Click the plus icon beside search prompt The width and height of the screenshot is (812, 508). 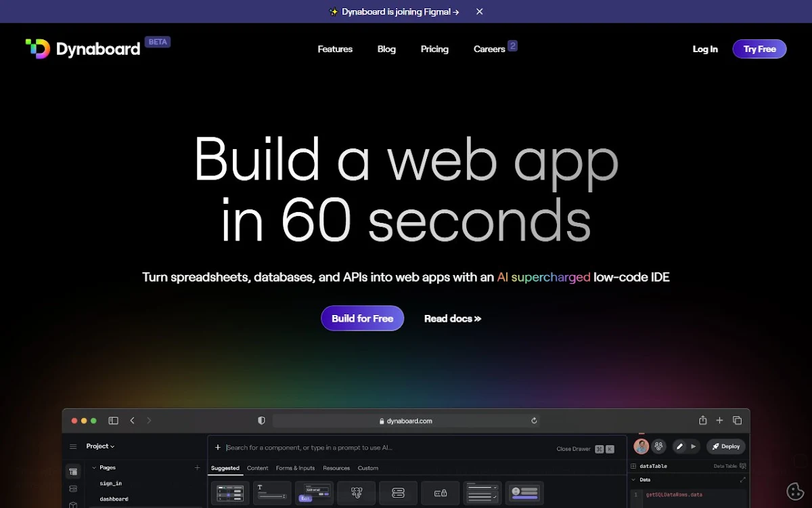click(x=218, y=448)
